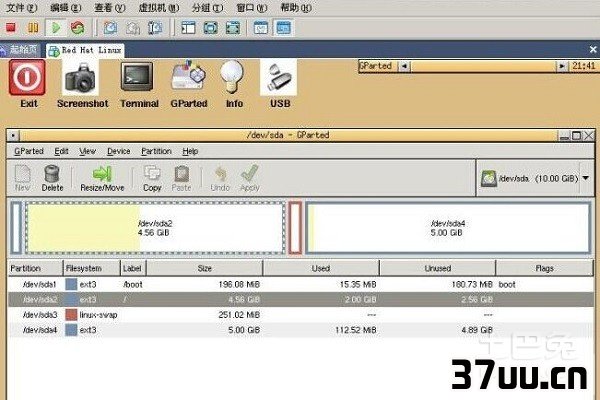Open the Screenshot camera desktop icon
600x400 pixels.
tap(82, 84)
